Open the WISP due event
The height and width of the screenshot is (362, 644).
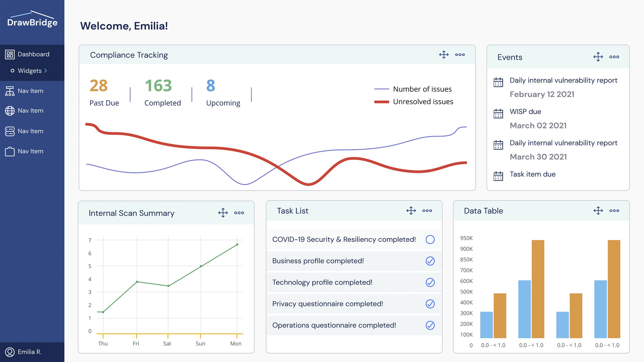click(526, 112)
